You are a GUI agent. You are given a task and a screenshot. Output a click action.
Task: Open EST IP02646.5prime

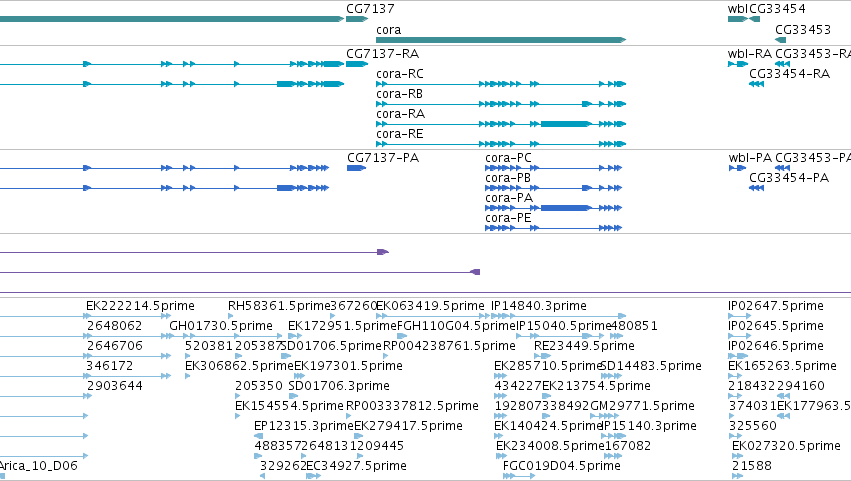tap(776, 346)
